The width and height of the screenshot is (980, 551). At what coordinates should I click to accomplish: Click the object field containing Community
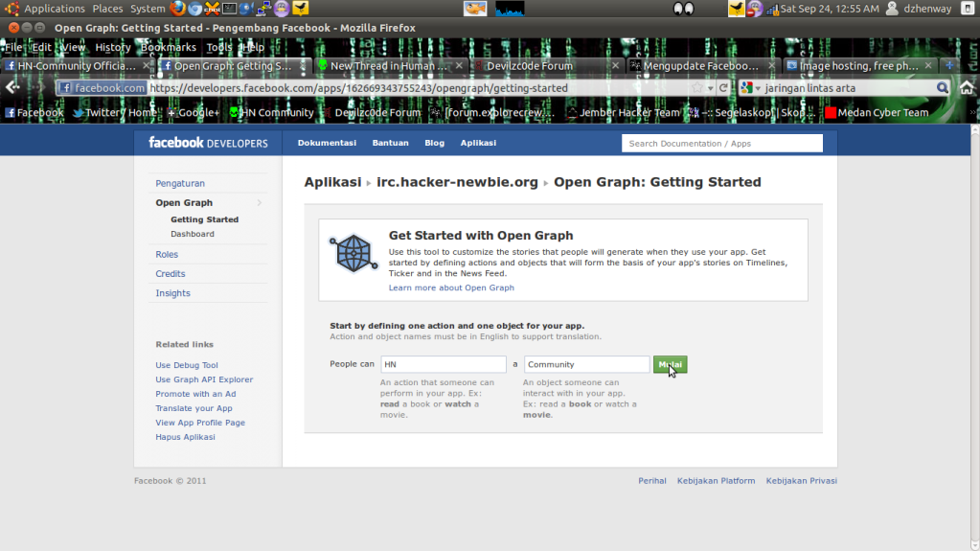586,364
